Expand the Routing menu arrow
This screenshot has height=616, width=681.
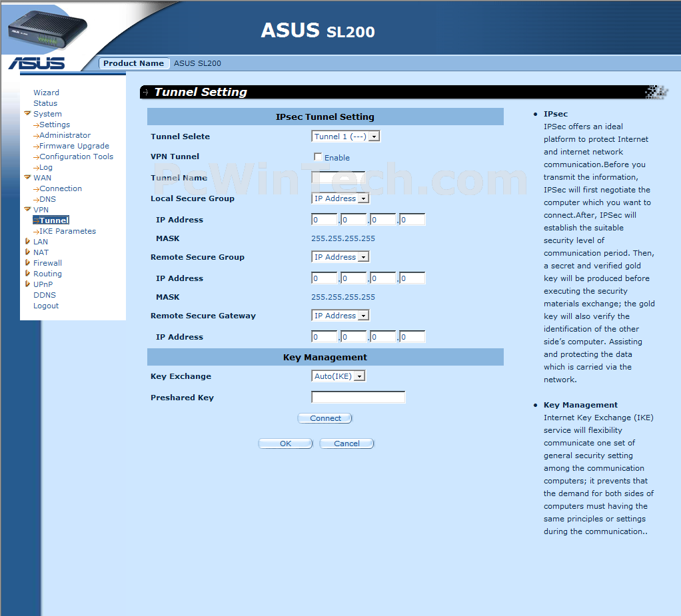click(27, 273)
